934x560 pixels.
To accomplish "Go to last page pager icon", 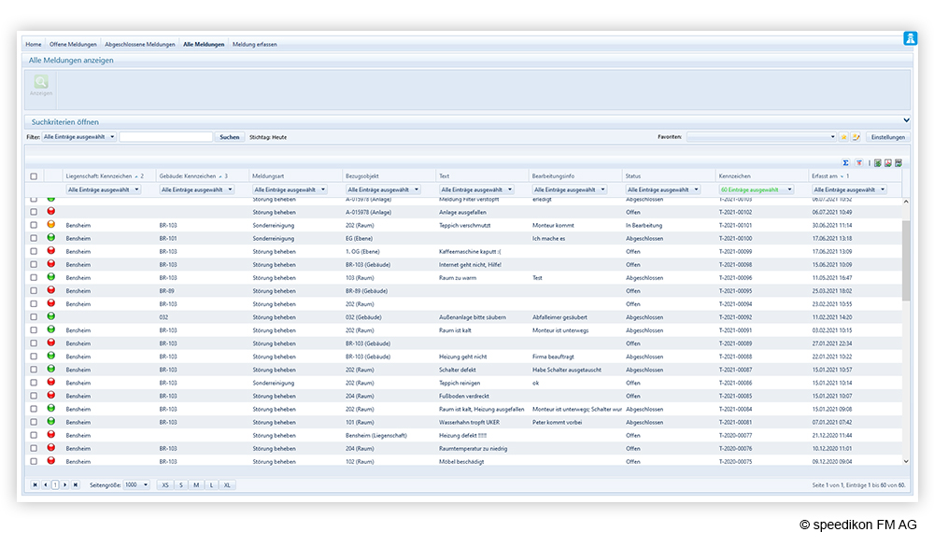I will coord(75,485).
